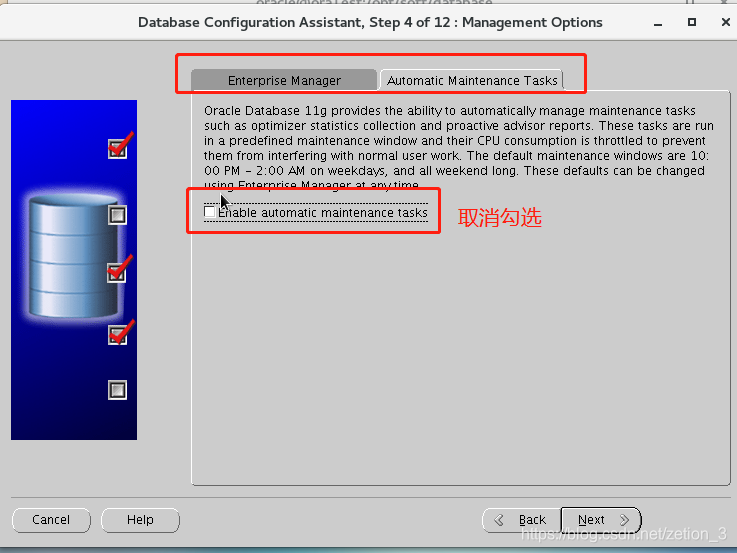Click the Oracle Database 11g description paragraph
This screenshot has height=553, width=737.
click(x=458, y=148)
